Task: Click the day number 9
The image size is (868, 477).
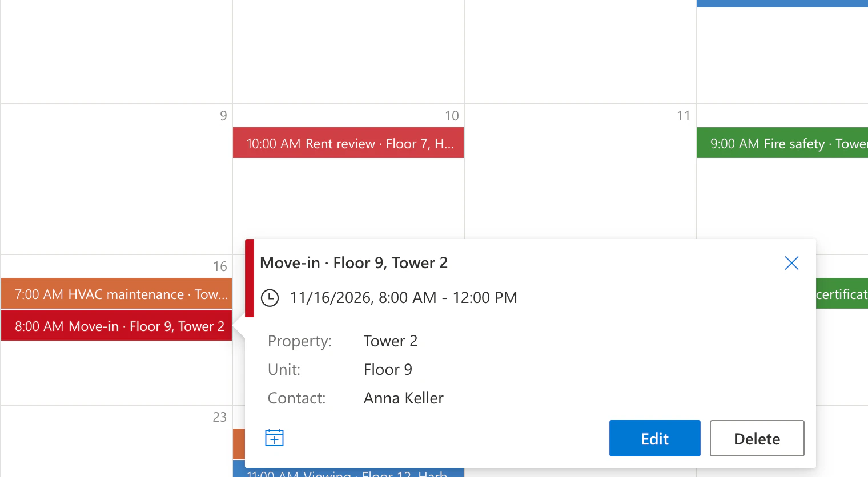Action: [223, 116]
